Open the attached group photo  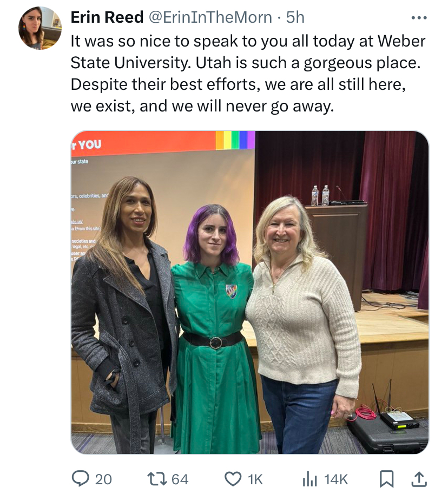[249, 292]
